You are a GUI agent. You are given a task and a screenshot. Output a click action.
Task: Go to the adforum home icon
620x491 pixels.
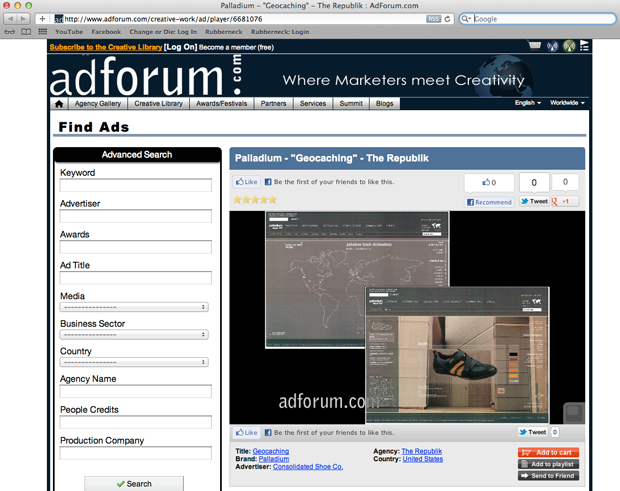pyautogui.click(x=59, y=104)
